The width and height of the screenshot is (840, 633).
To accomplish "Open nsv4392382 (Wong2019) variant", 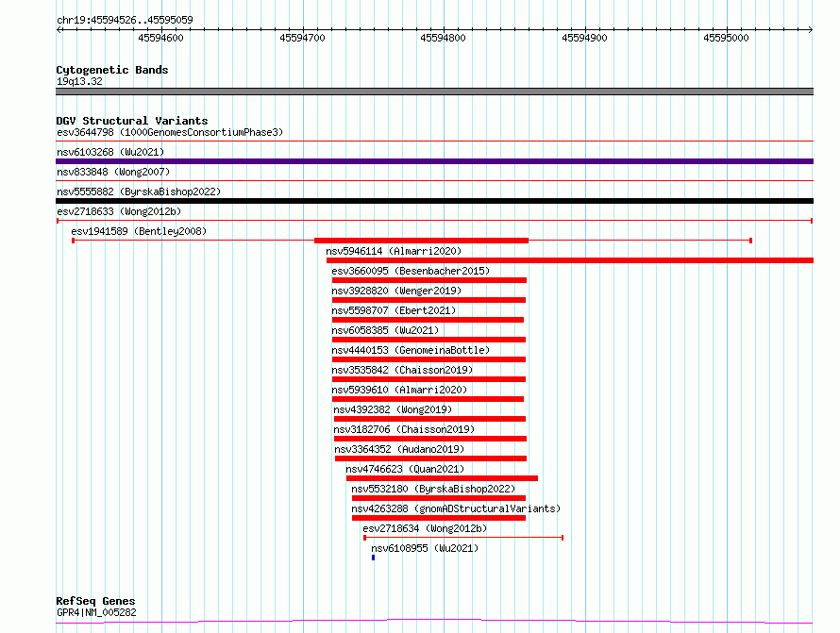I will (393, 409).
